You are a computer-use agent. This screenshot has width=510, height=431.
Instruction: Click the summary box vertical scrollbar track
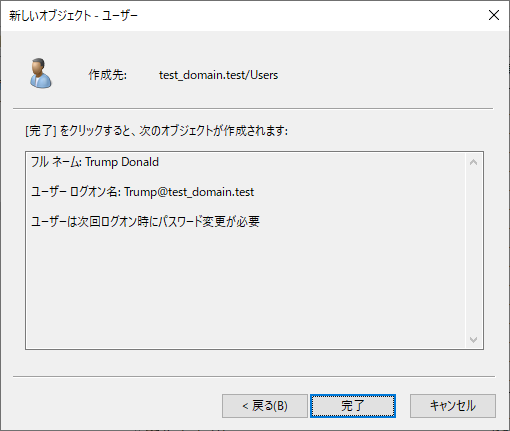[473, 251]
